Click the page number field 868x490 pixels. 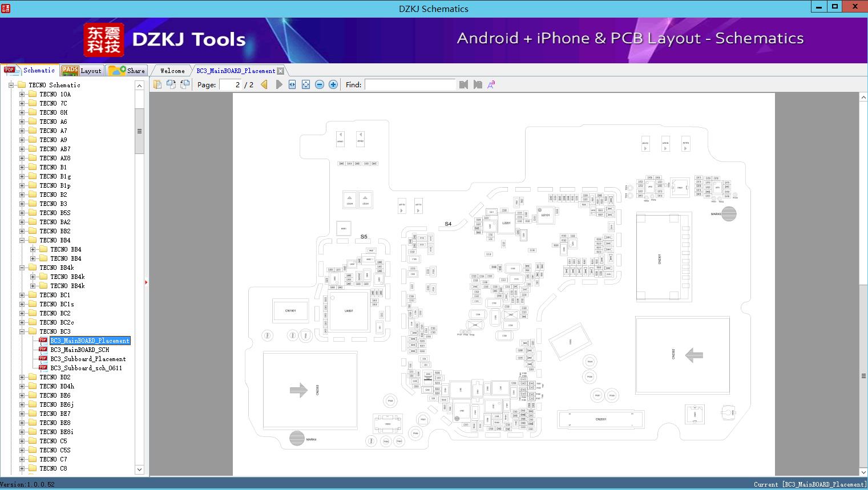pyautogui.click(x=231, y=84)
